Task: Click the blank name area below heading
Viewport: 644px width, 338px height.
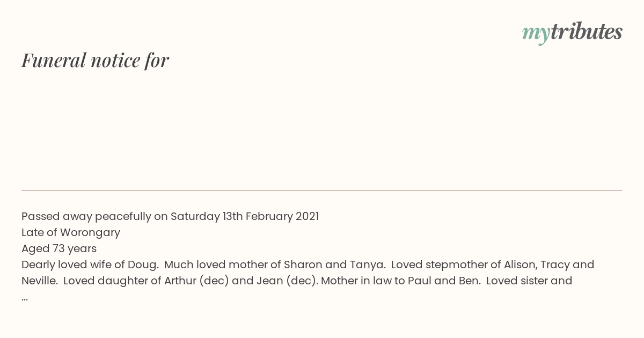Action: [x=322, y=129]
